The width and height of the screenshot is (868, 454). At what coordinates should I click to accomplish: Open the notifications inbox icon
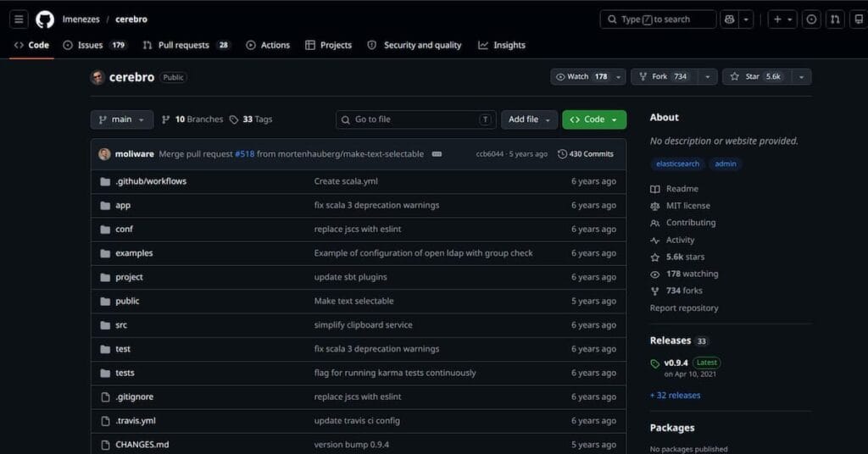[x=859, y=19]
